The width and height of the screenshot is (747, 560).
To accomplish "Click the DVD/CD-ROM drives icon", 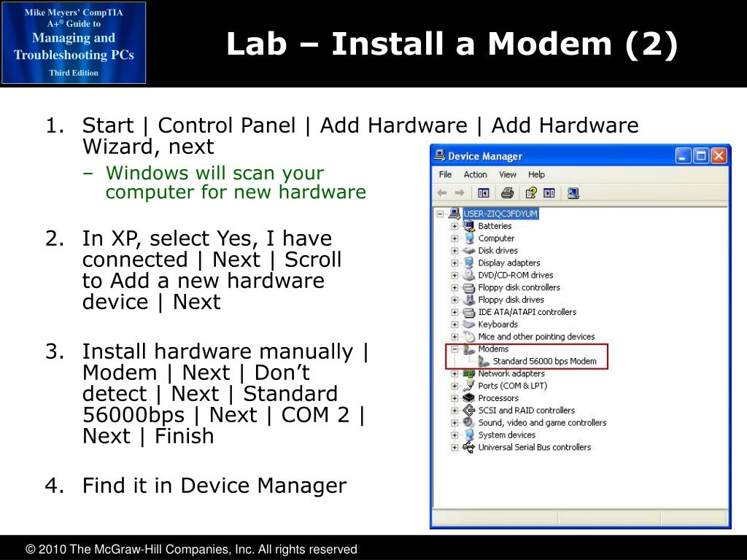I will [x=469, y=275].
